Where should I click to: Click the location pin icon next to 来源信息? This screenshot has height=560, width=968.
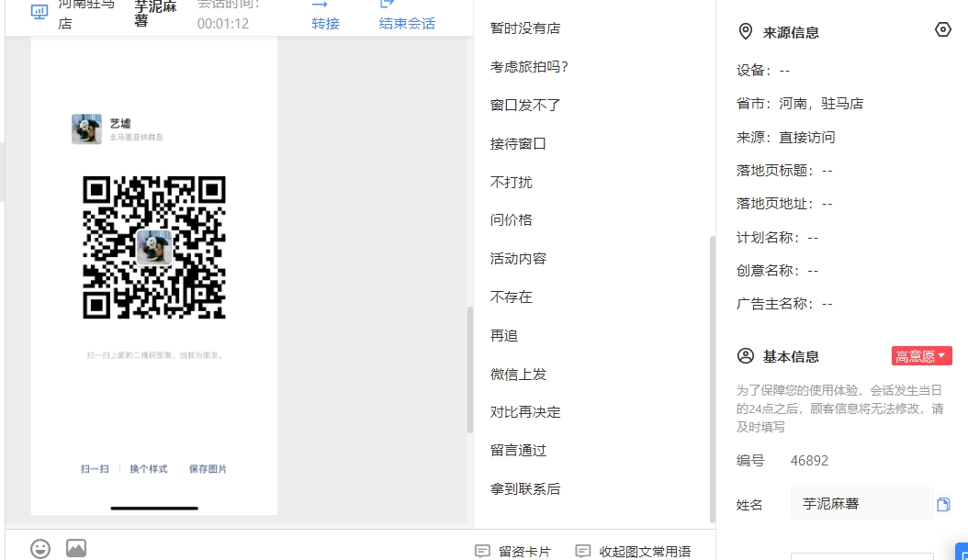pos(746,31)
